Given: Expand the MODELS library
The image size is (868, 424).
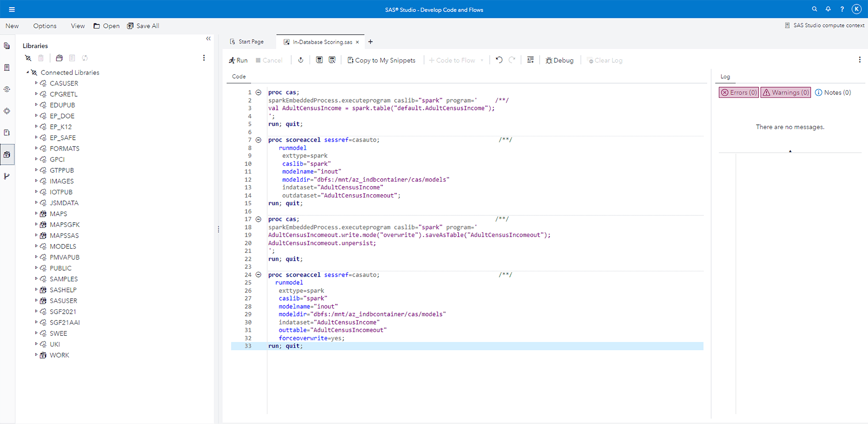Looking at the screenshot, I should pos(36,246).
